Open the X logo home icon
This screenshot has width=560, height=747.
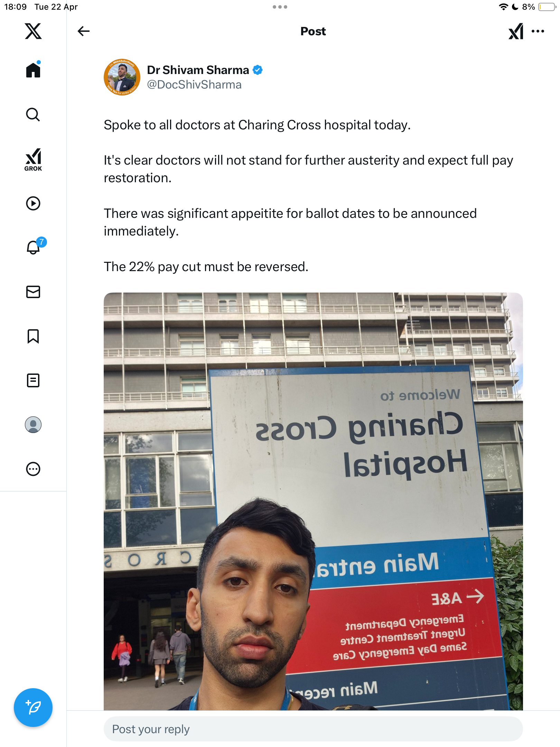coord(33,31)
